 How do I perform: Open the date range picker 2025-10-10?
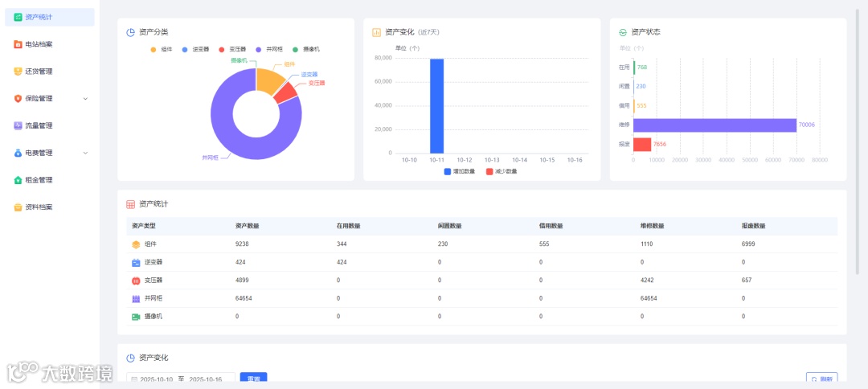coord(181,379)
